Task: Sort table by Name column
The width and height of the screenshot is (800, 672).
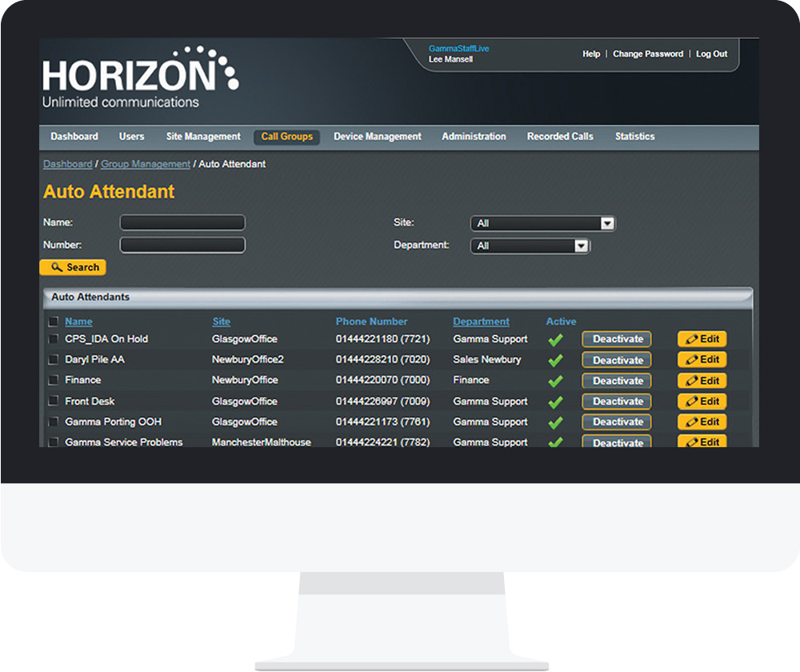Action: point(78,322)
